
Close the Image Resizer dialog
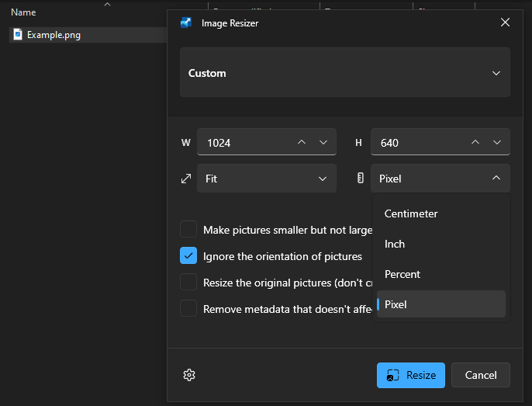tap(505, 23)
